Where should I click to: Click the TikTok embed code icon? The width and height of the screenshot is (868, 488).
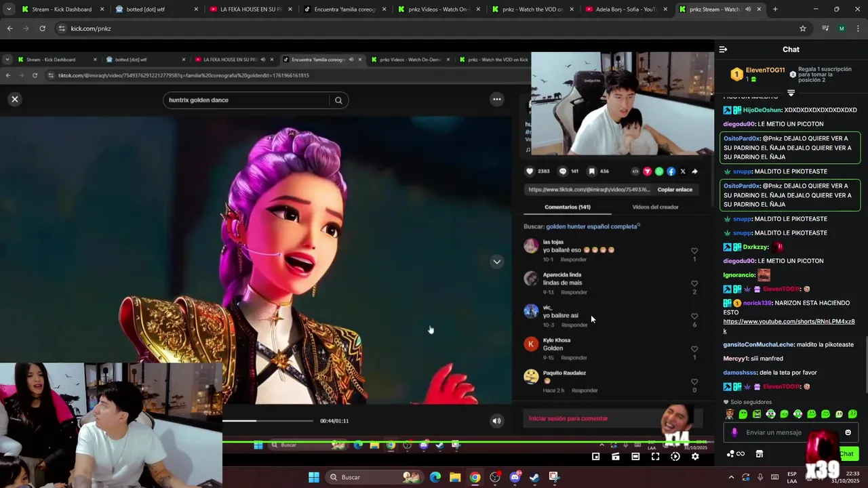tap(635, 171)
